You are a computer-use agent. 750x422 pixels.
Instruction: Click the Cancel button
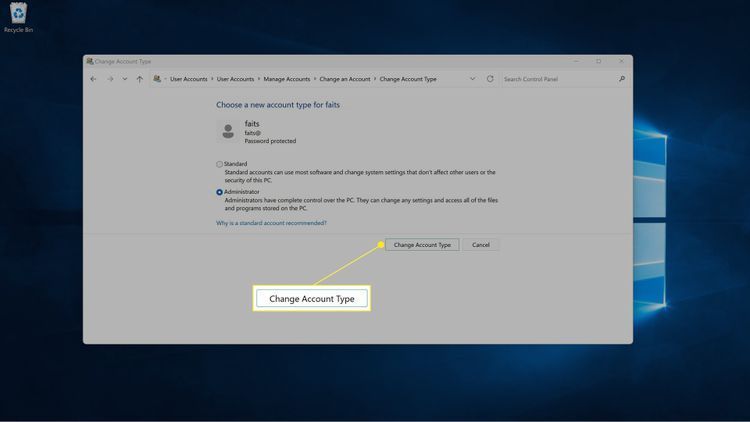pos(481,245)
